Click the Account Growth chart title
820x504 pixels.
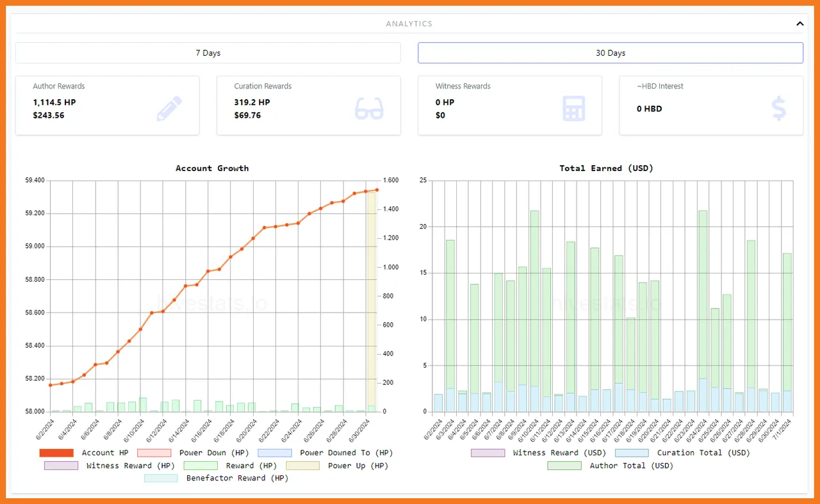[x=212, y=168]
